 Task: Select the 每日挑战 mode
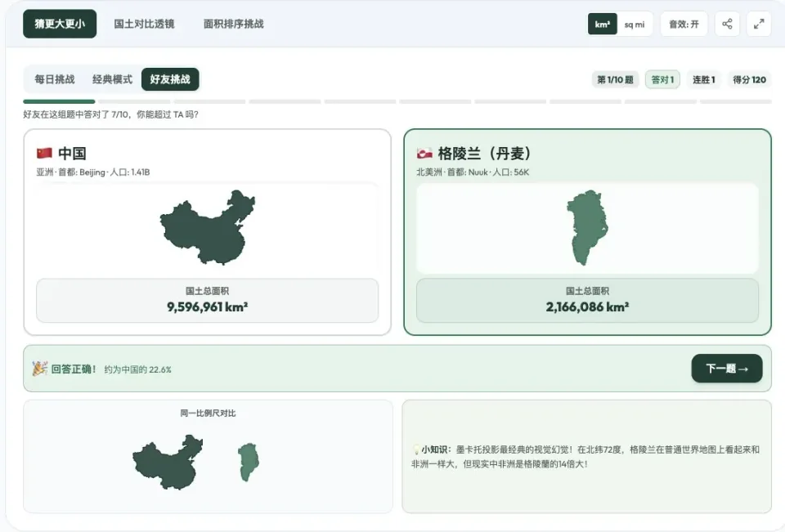click(x=55, y=79)
